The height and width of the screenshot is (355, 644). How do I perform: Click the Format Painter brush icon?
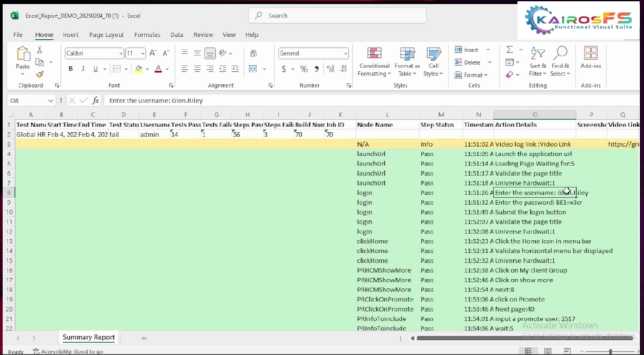point(40,74)
